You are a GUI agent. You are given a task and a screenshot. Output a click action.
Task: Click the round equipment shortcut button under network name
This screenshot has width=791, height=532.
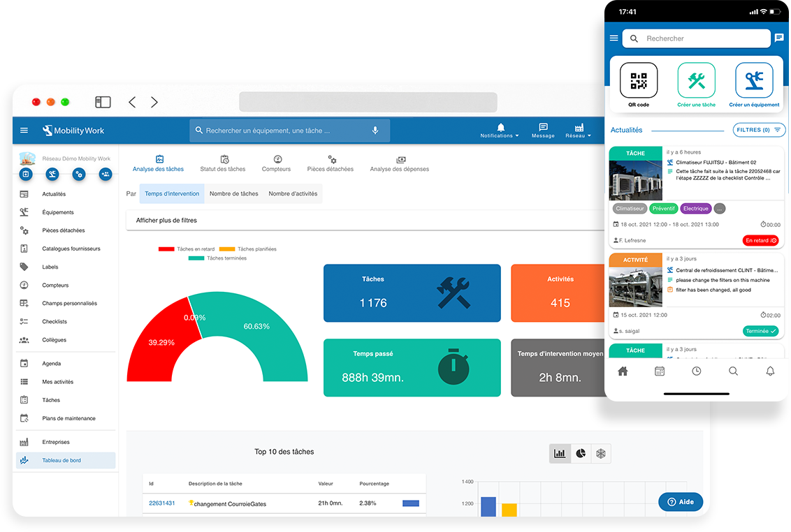[52, 175]
